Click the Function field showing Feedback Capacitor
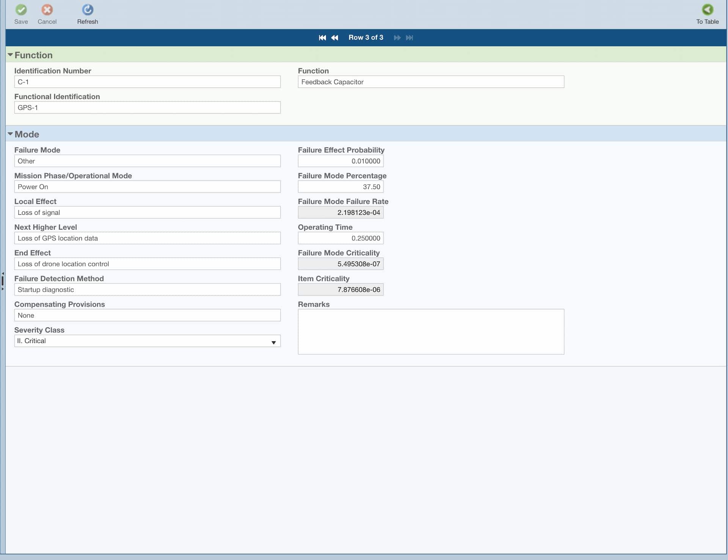The height and width of the screenshot is (560, 728). pos(431,82)
